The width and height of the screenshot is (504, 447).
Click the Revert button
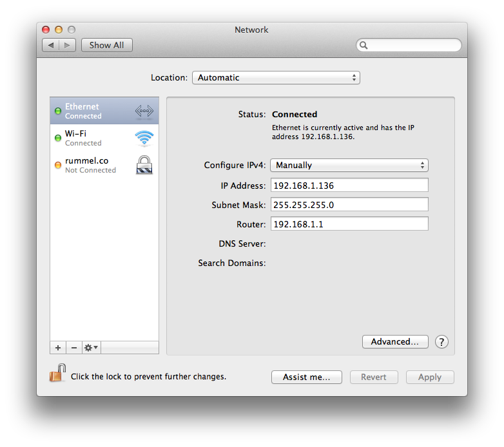(x=374, y=377)
